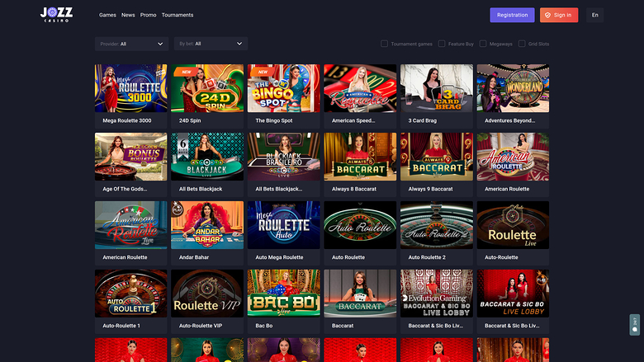Open red Baccarat & Sic Bo Live Lobby thumbnail
Viewport: 644px width, 362px height.
(x=513, y=294)
